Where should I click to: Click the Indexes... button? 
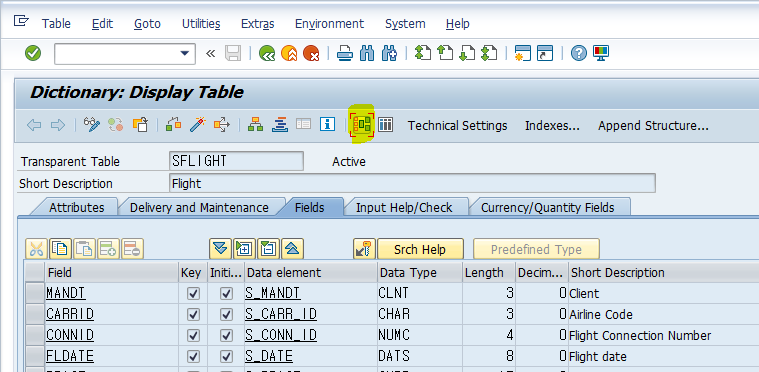click(x=552, y=126)
